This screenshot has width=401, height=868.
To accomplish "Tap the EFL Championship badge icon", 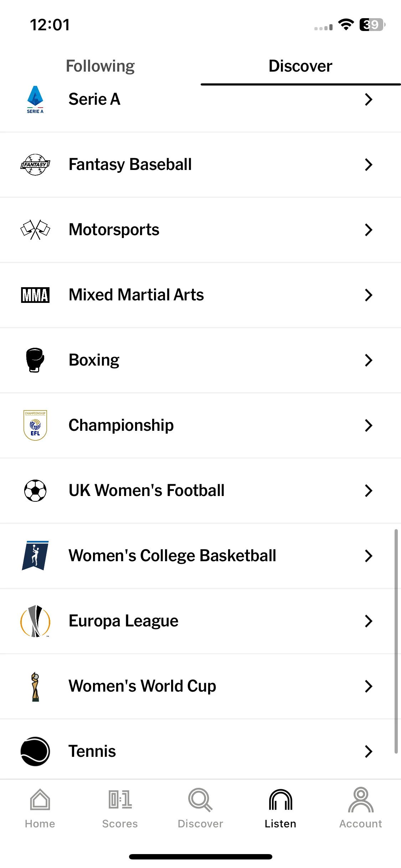I will pyautogui.click(x=35, y=425).
